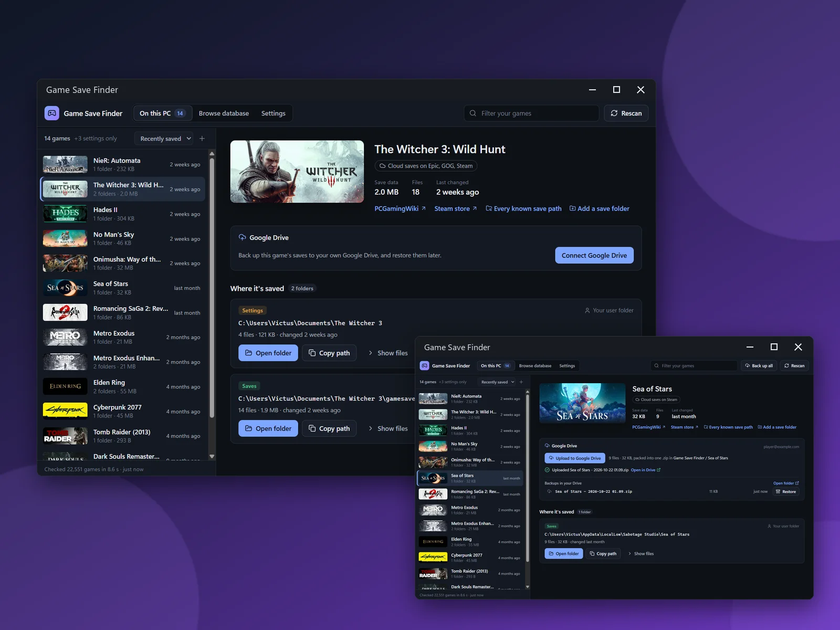840x630 pixels.
Task: Select NieR: Automata in the back window list
Action: pyautogui.click(x=123, y=164)
